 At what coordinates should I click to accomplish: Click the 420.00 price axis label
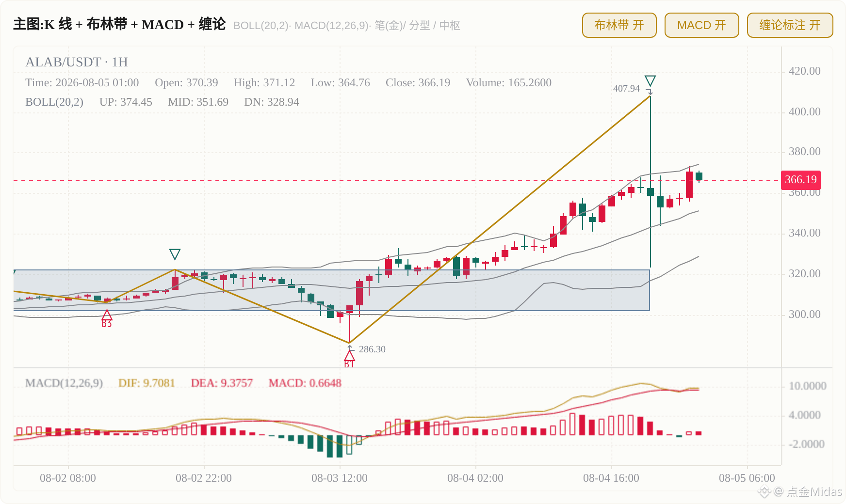(805, 71)
